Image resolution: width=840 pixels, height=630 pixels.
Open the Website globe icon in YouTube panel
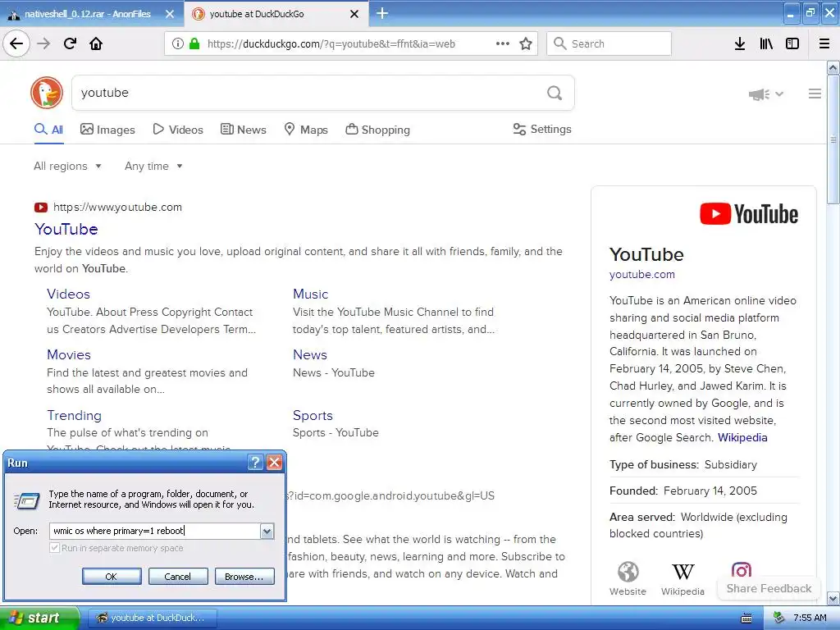[628, 572]
